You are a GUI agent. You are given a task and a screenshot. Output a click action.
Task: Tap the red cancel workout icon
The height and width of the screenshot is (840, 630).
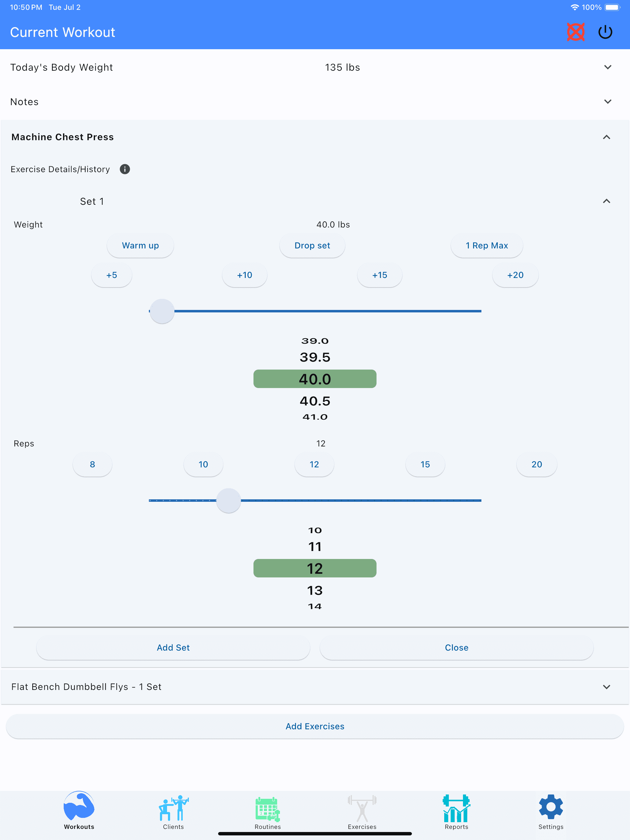[x=575, y=32]
